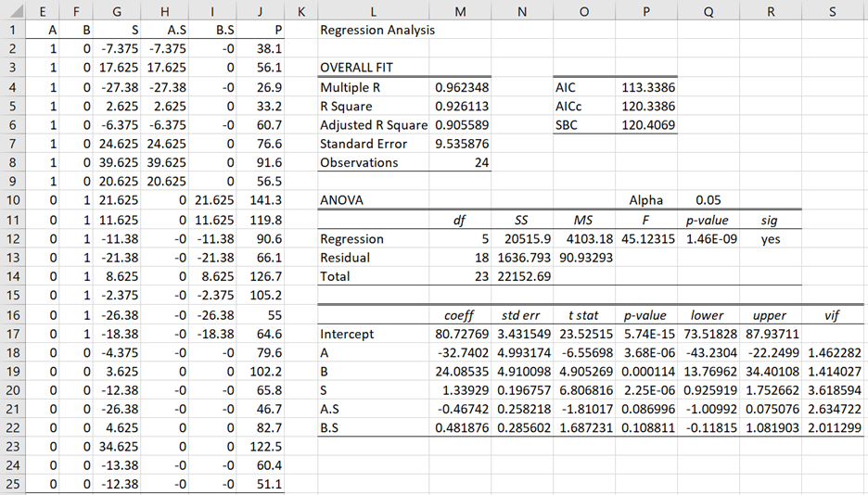Select the S std err 0.196757
The width and height of the screenshot is (868, 495).
pyautogui.click(x=524, y=390)
